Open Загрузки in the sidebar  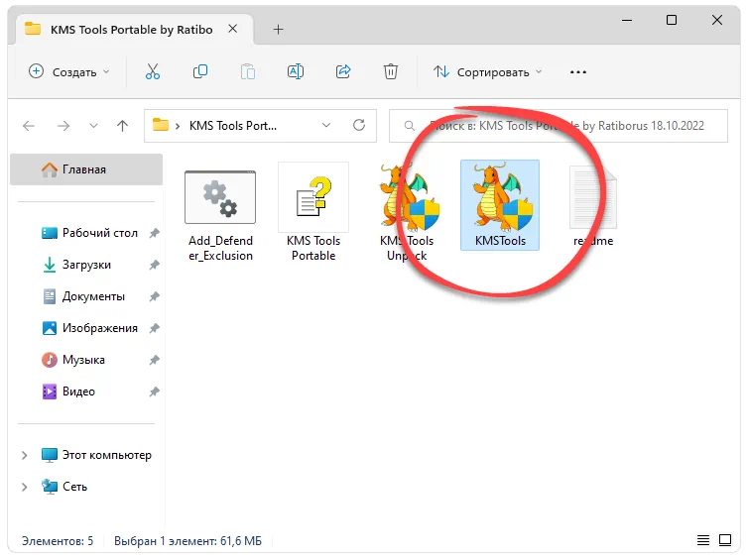[x=77, y=265]
